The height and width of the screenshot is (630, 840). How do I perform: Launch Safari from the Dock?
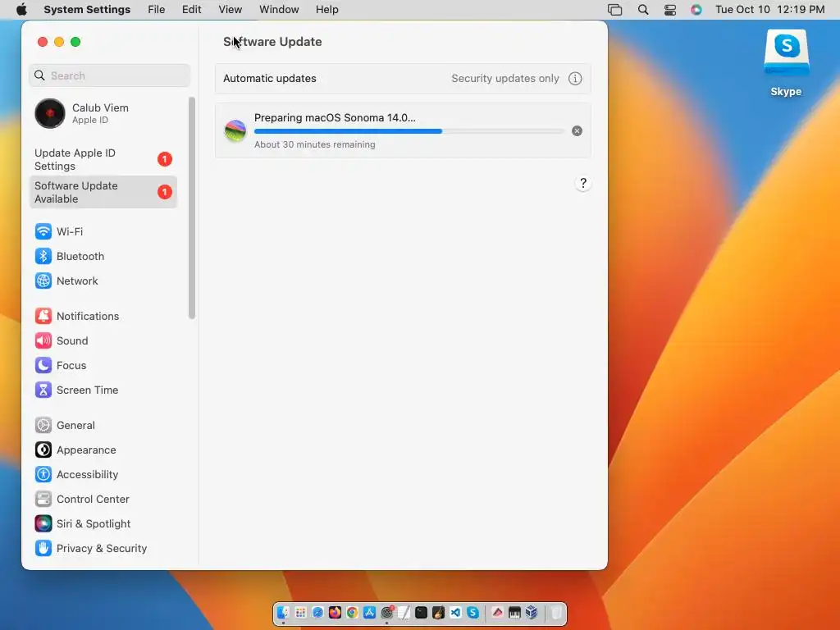317,612
